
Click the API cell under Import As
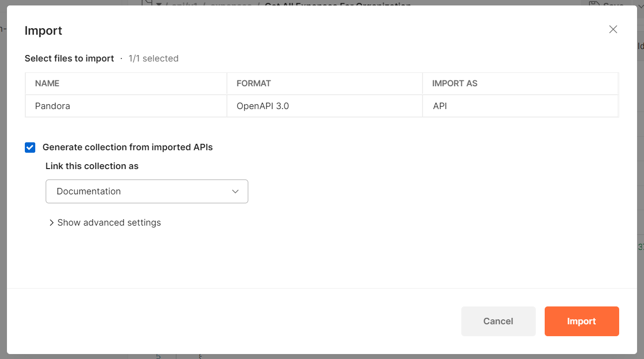[440, 106]
